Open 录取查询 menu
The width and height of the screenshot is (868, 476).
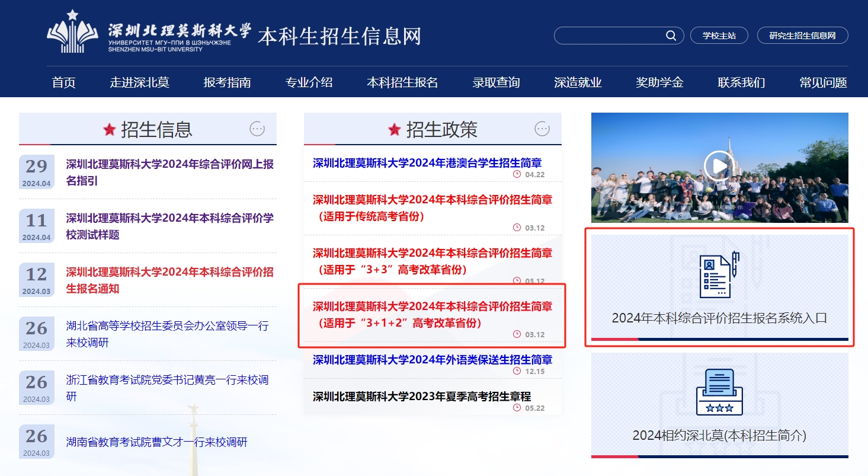(497, 82)
